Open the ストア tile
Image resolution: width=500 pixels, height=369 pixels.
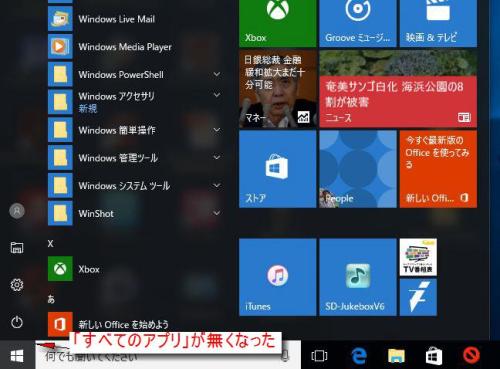click(277, 169)
